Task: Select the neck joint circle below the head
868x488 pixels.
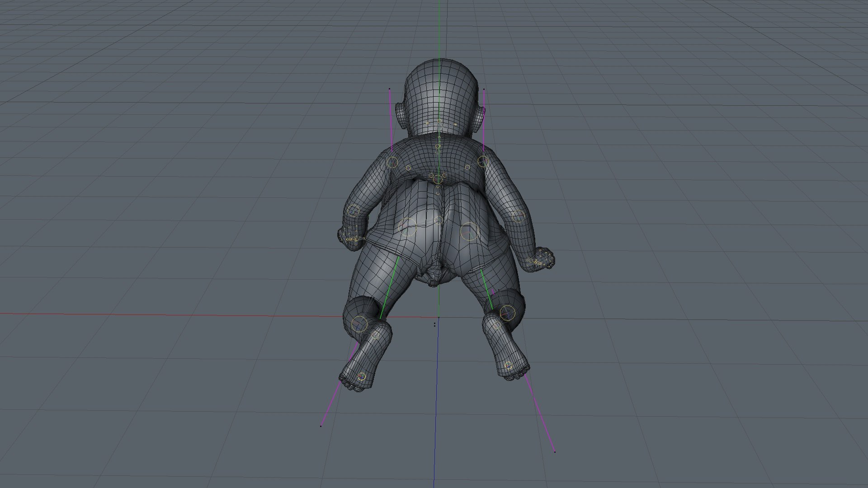Action: 438,146
